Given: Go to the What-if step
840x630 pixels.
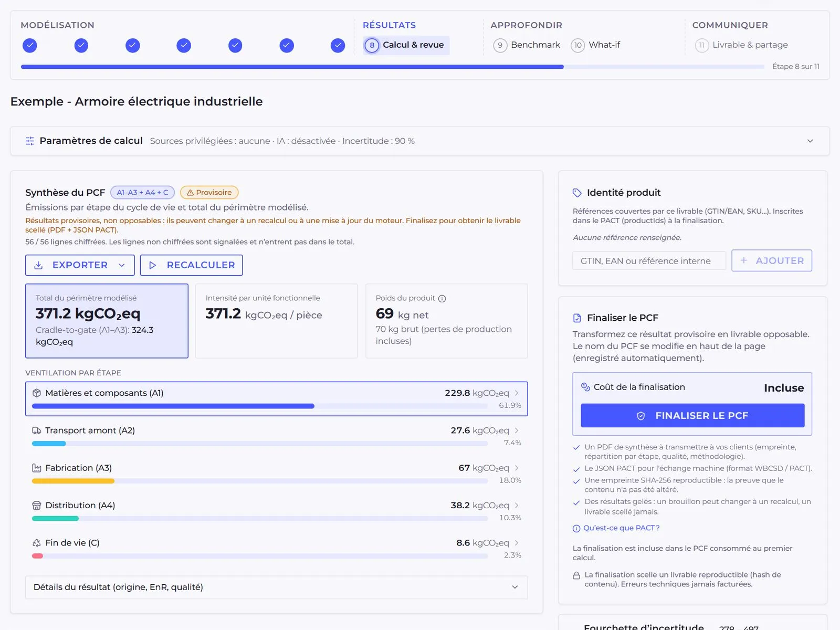Looking at the screenshot, I should tap(596, 45).
